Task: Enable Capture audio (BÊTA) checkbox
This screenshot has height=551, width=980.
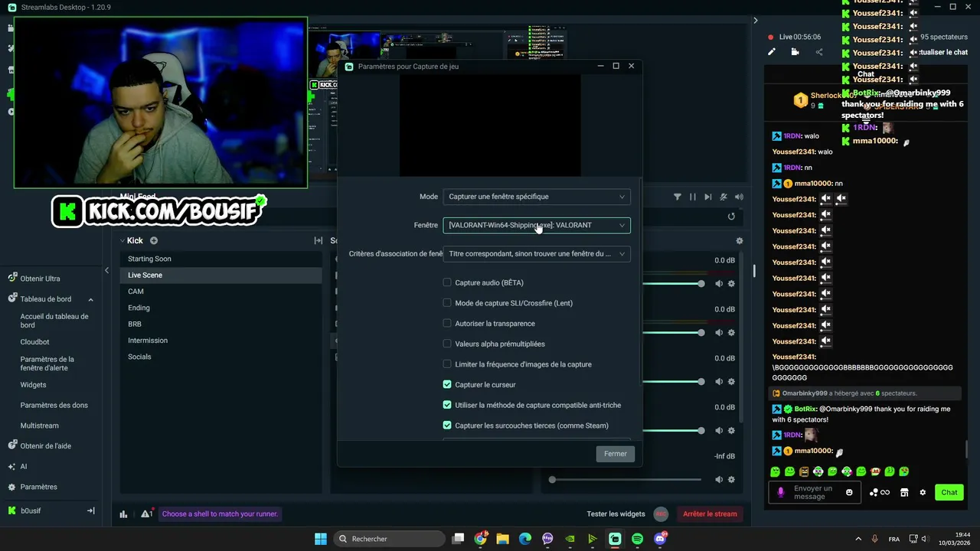Action: (447, 282)
